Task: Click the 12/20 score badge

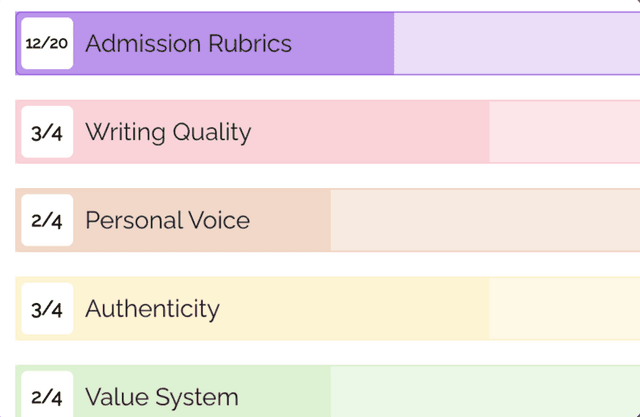Action: tap(47, 43)
